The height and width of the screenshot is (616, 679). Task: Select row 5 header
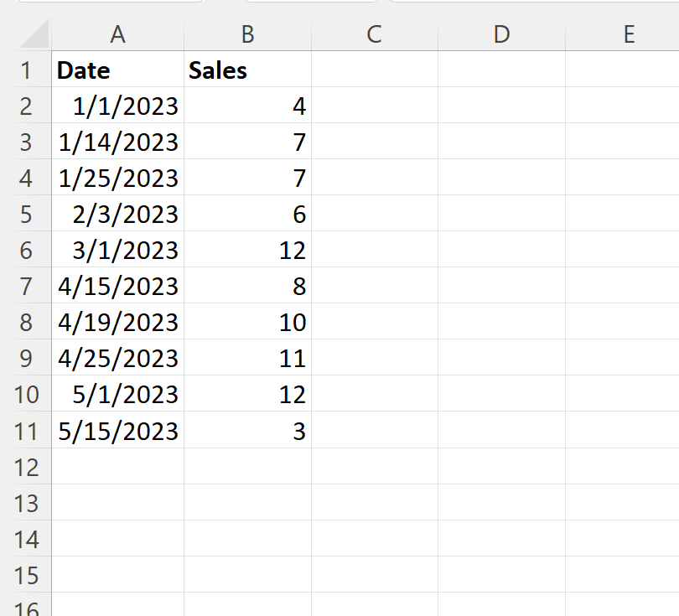[x=26, y=214]
